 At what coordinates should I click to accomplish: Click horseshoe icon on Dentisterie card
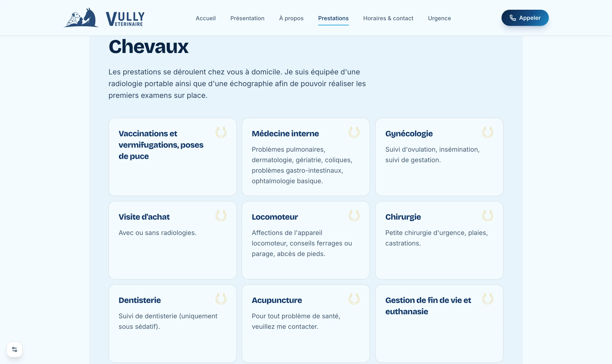click(221, 299)
